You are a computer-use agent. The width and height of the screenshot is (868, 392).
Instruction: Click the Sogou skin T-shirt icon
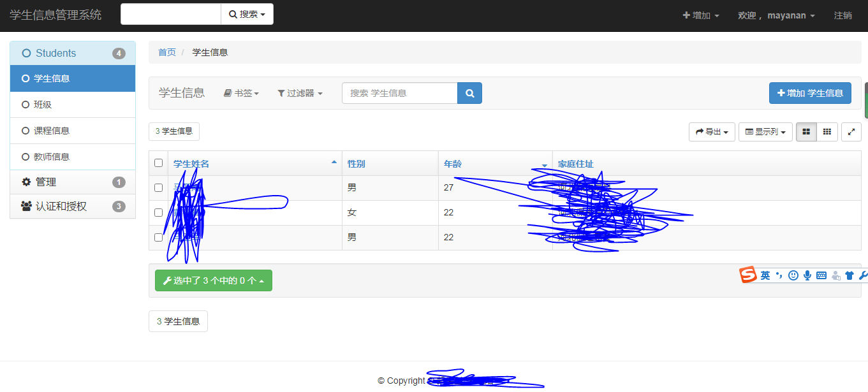tap(850, 275)
